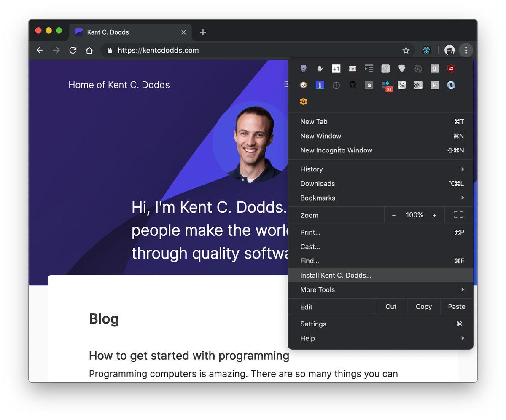This screenshot has width=506, height=420.
Task: Click the extension icon with the red 31 badge
Action: pos(386,86)
